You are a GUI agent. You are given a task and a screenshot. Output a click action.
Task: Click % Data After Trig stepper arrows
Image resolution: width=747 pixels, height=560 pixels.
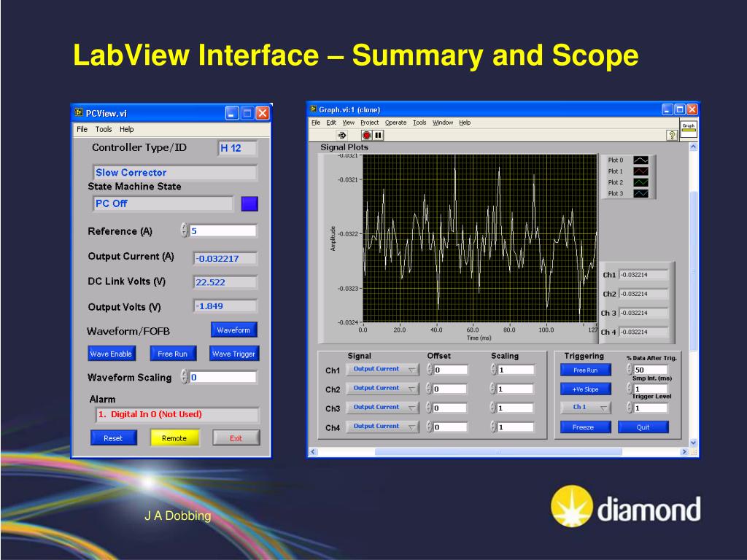(630, 370)
